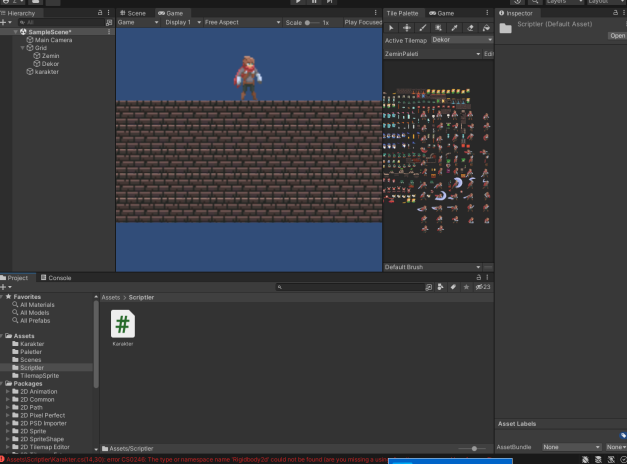Open Tile Palette panel options menu
Image resolution: width=627 pixels, height=464 pixels.
pos(487,13)
